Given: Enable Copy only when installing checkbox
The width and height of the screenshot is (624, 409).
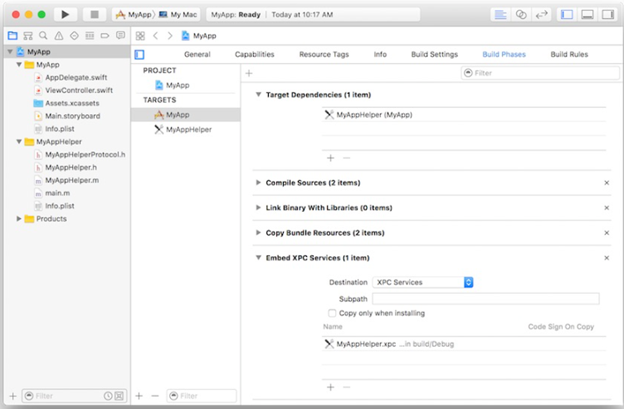Looking at the screenshot, I should click(x=332, y=313).
